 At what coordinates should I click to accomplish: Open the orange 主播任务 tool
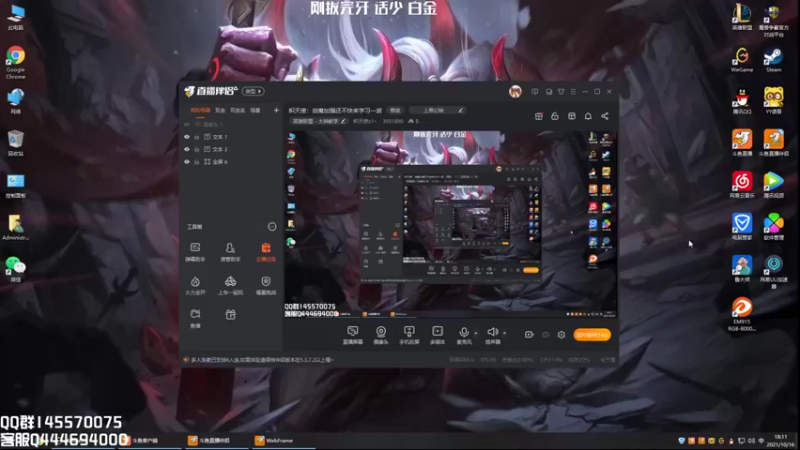266,252
